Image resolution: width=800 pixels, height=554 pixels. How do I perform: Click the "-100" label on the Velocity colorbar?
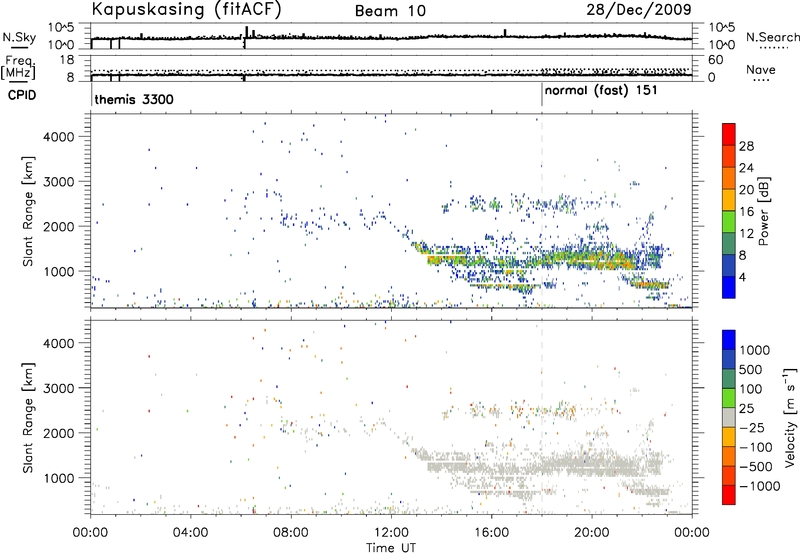pyautogui.click(x=756, y=447)
